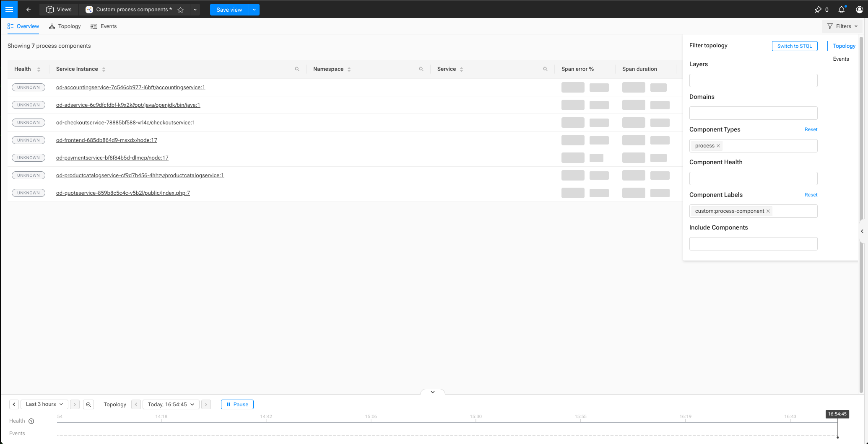Click the Switch to STQL button
Screen dimensions: 868x444
(x=794, y=46)
